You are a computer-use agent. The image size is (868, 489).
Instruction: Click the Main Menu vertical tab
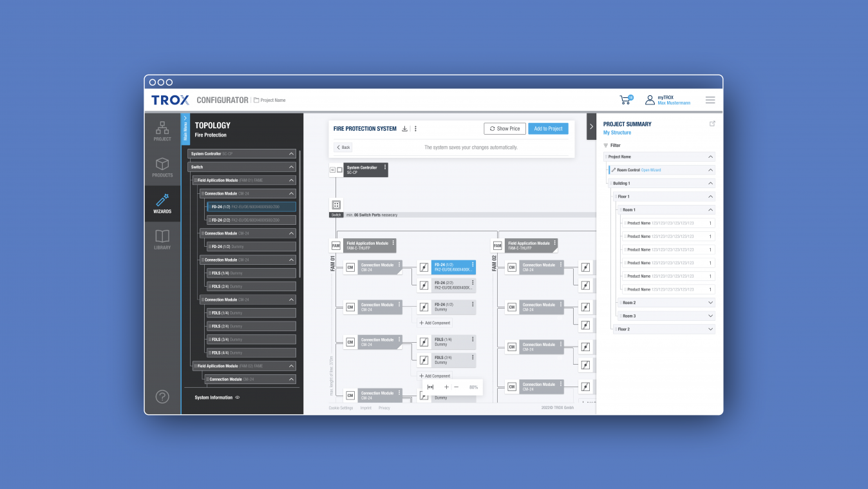[x=185, y=129]
